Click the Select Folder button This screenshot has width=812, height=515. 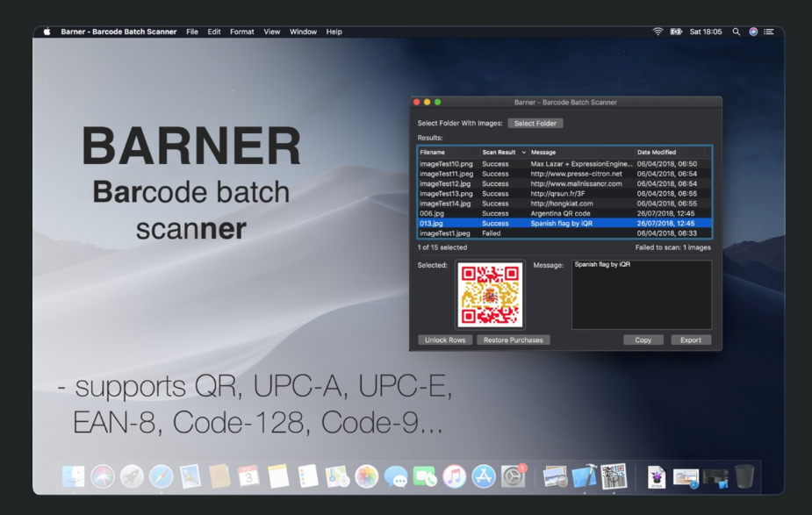535,123
